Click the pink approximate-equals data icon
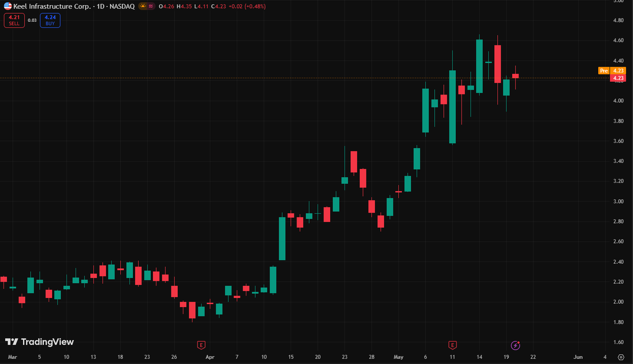The height and width of the screenshot is (364, 633). click(151, 6)
